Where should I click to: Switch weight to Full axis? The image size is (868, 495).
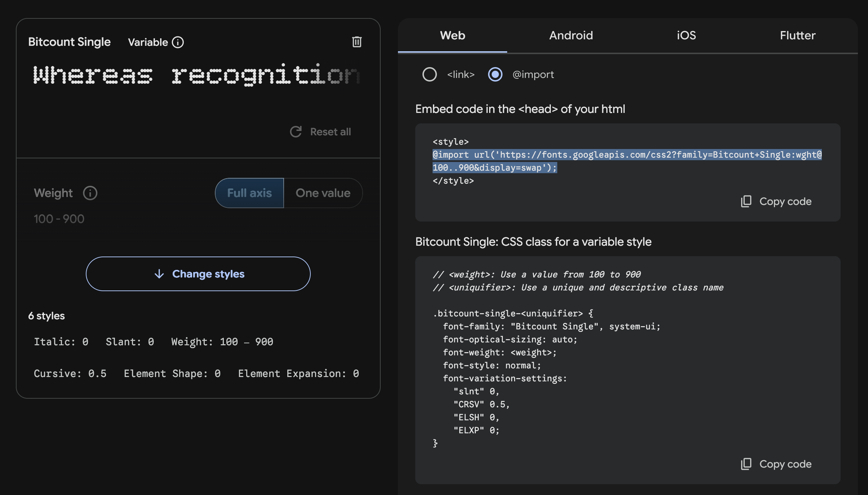tap(249, 193)
